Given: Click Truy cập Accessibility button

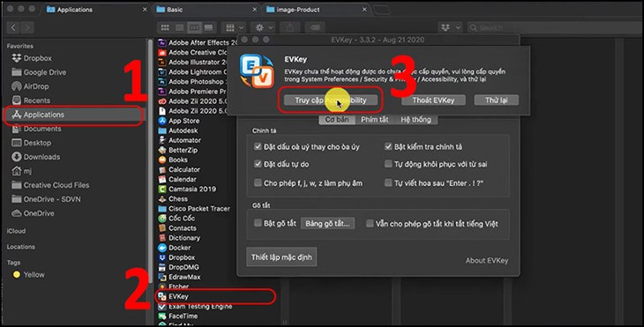Looking at the screenshot, I should (x=331, y=100).
